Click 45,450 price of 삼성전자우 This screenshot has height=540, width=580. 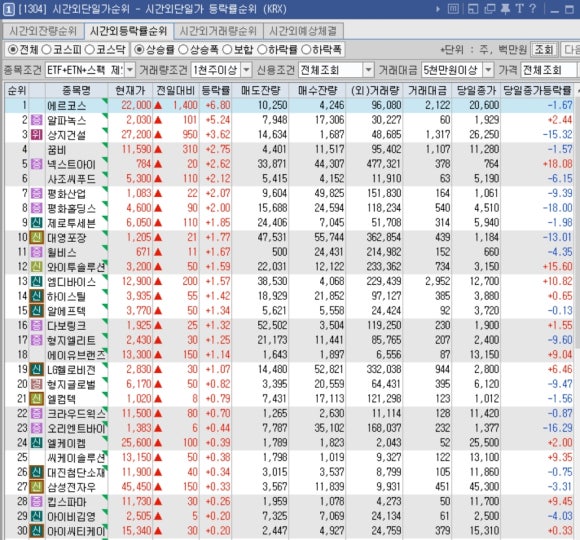point(136,487)
